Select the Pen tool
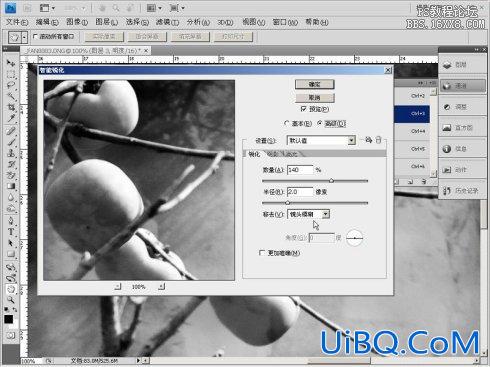Screen dimensions: 490x367 (x=11, y=221)
